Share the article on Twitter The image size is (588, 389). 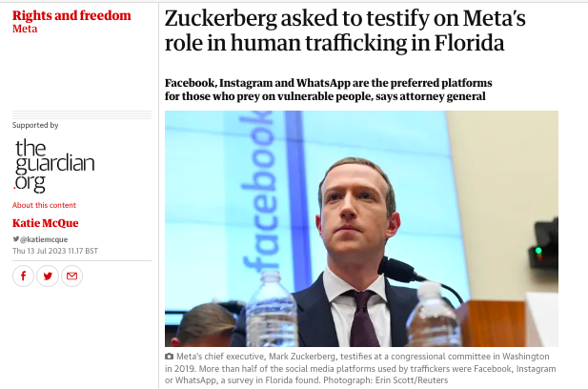pyautogui.click(x=47, y=276)
